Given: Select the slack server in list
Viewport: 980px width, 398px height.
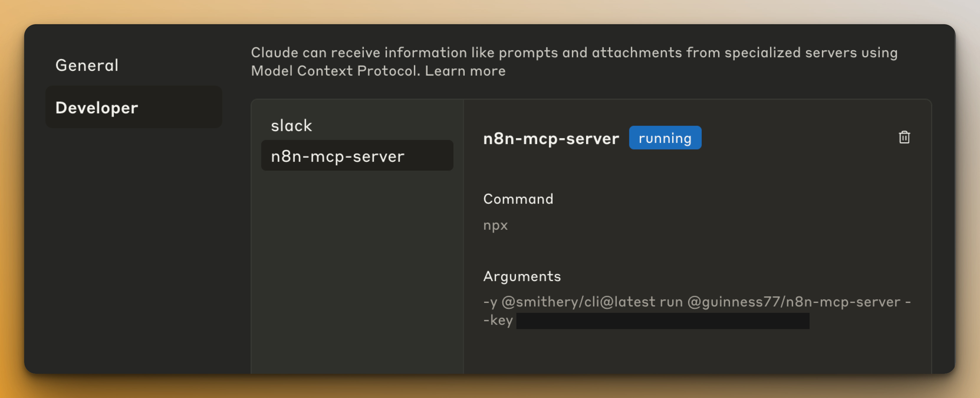Looking at the screenshot, I should [291, 126].
